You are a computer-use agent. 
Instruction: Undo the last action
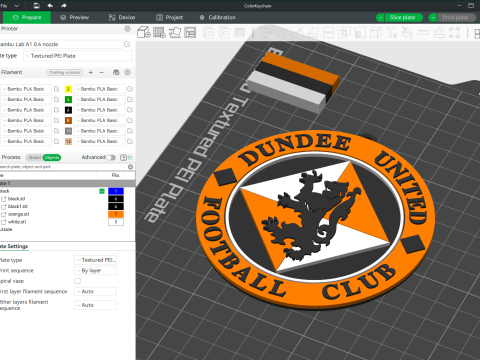[50, 6]
